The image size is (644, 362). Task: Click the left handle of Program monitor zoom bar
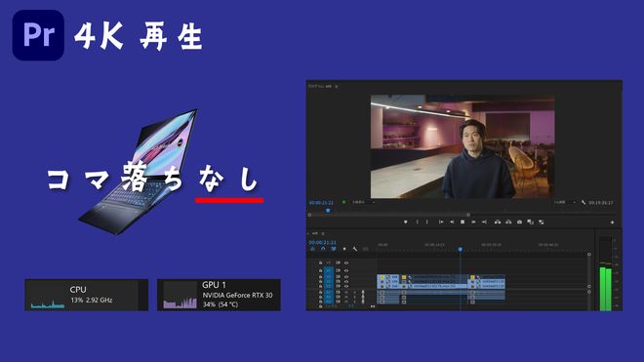(309, 215)
